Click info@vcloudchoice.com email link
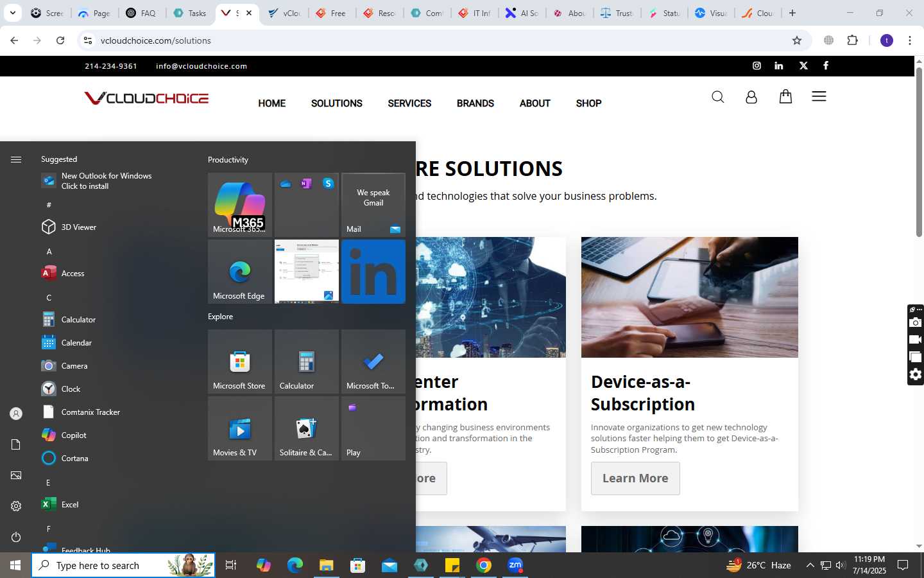The width and height of the screenshot is (924, 578). pyautogui.click(x=201, y=66)
